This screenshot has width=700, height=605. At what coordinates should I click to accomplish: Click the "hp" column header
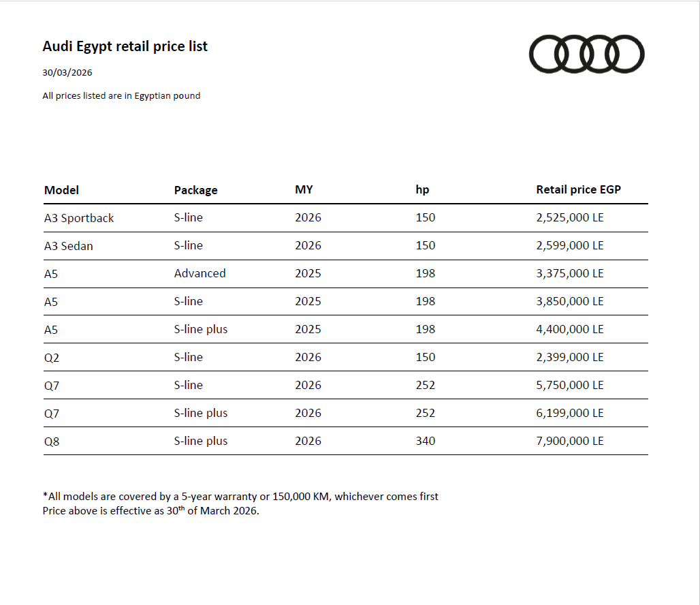click(x=422, y=190)
